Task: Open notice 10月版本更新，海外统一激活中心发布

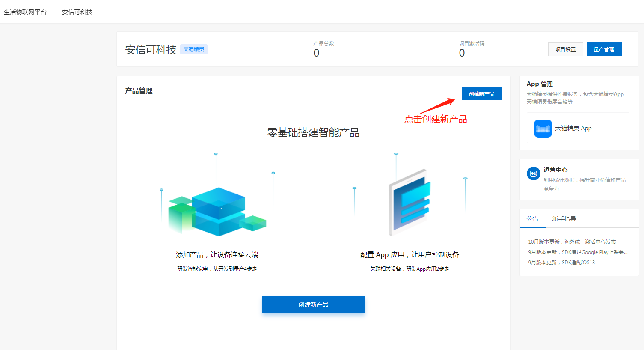Action: coord(572,242)
